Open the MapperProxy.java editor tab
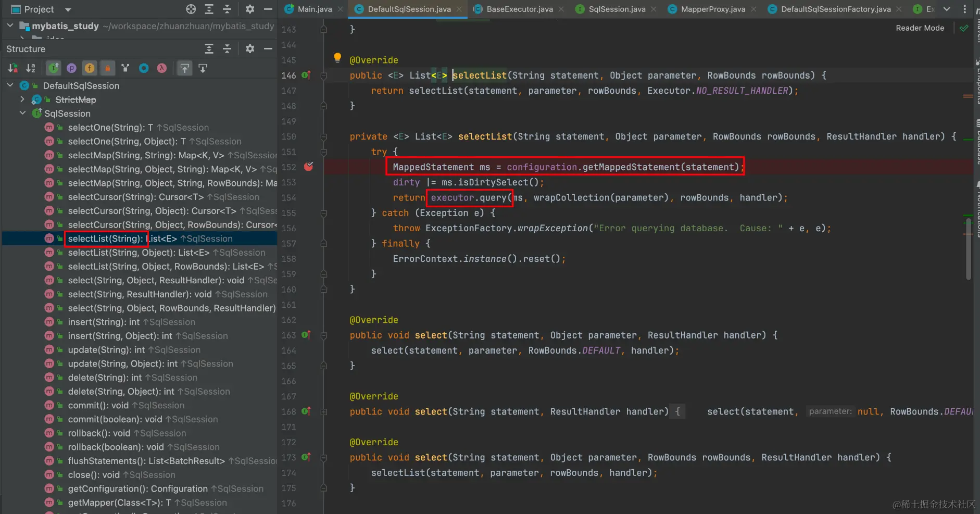 point(712,9)
